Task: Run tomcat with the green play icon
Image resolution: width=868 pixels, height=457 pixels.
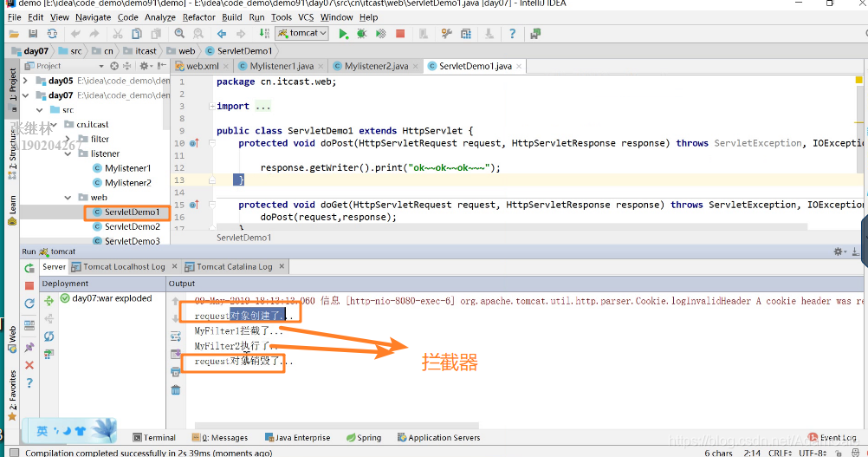Action: (x=343, y=34)
